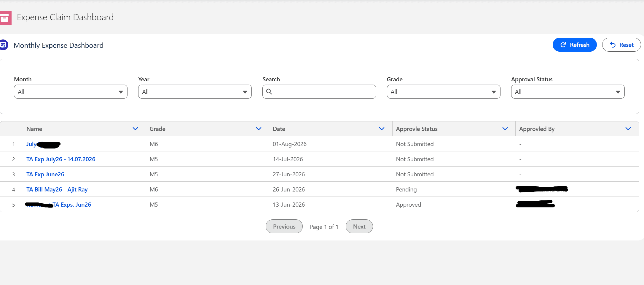Click the Approvled By column header label
The height and width of the screenshot is (285, 644).
[537, 129]
